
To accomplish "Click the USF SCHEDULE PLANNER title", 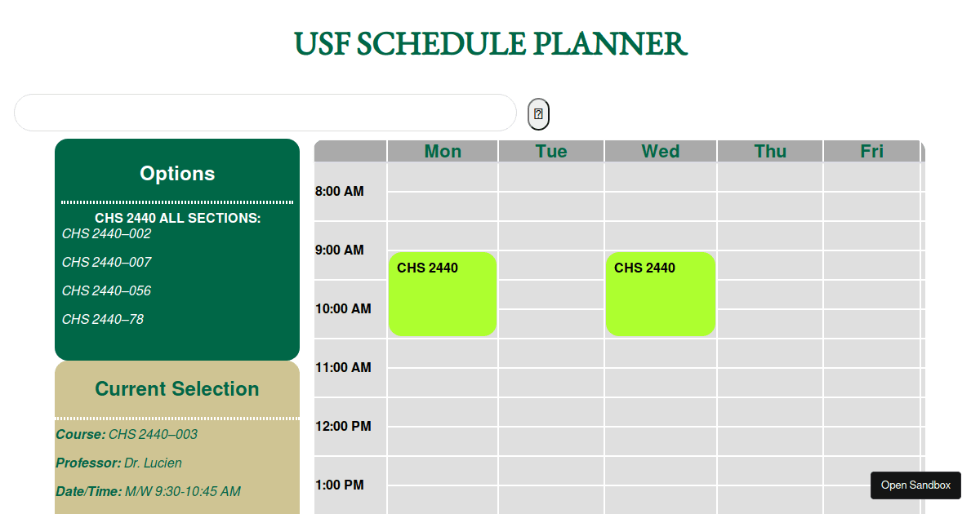I will click(490, 44).
